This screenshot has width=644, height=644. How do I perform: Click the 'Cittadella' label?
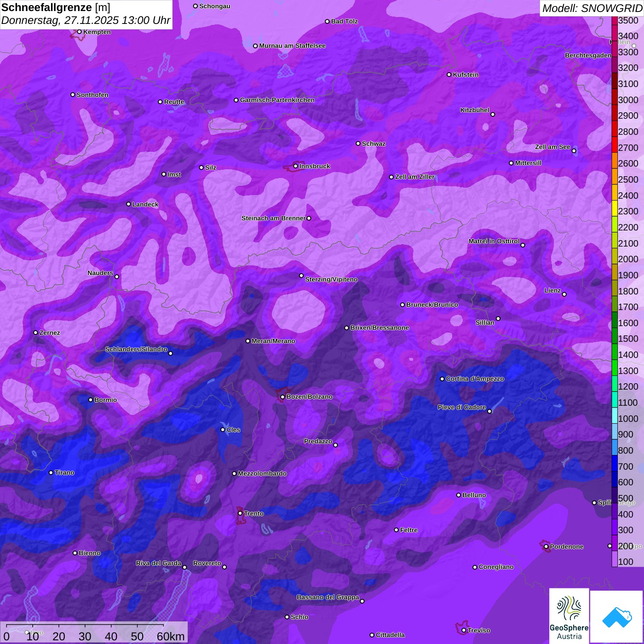point(390,635)
